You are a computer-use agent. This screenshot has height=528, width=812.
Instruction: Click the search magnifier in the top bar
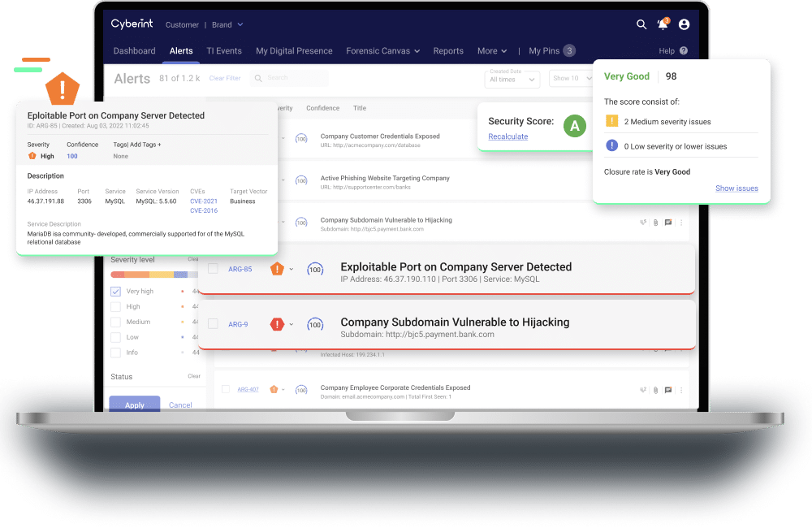click(641, 24)
